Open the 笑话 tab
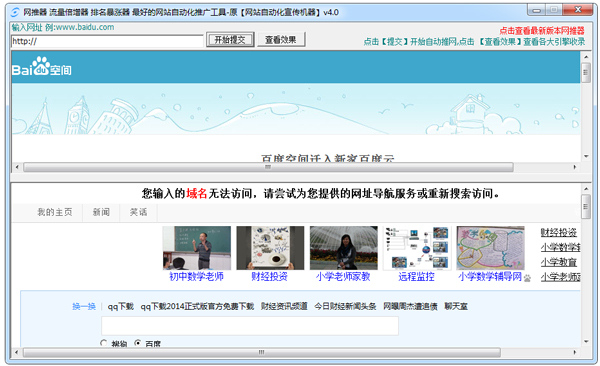This screenshot has height=366, width=600. click(138, 212)
